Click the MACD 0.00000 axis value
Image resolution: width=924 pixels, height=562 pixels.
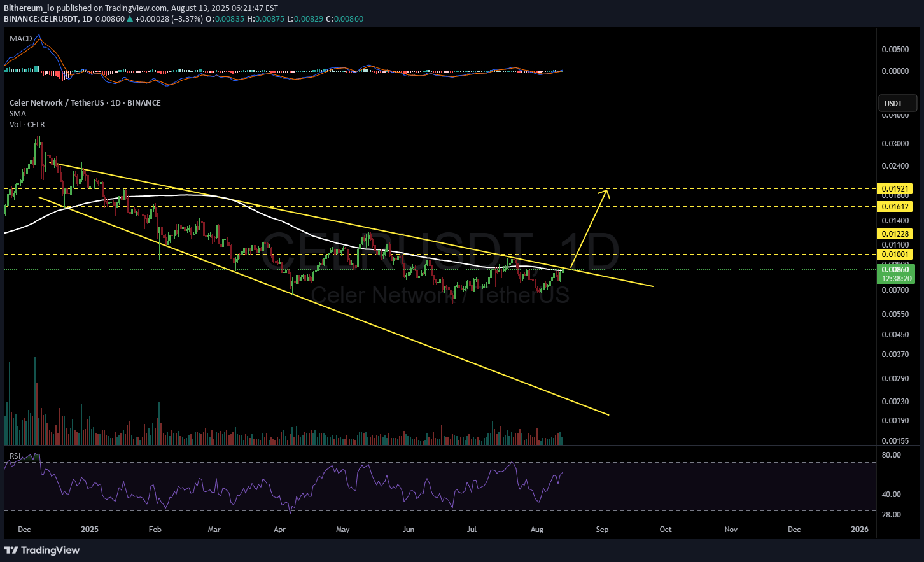(895, 71)
